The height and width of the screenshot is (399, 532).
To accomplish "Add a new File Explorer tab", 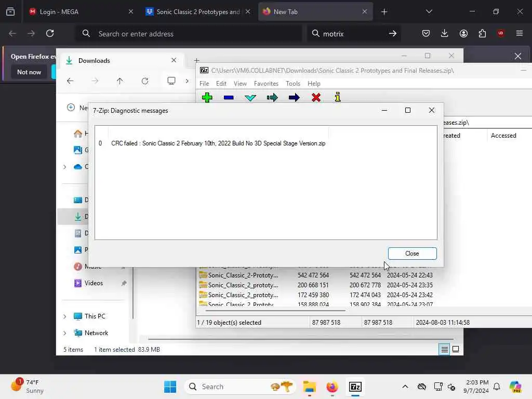I will [196, 61].
